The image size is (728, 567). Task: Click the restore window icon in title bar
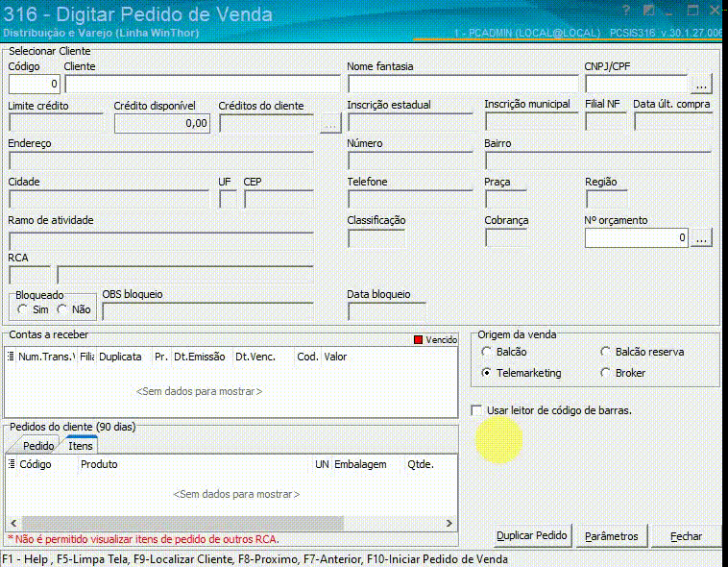pos(692,11)
